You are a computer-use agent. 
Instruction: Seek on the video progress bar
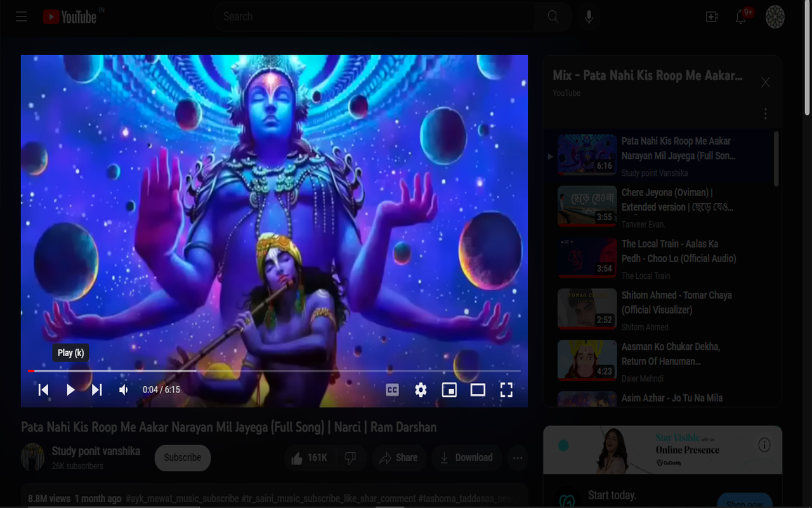(274, 371)
